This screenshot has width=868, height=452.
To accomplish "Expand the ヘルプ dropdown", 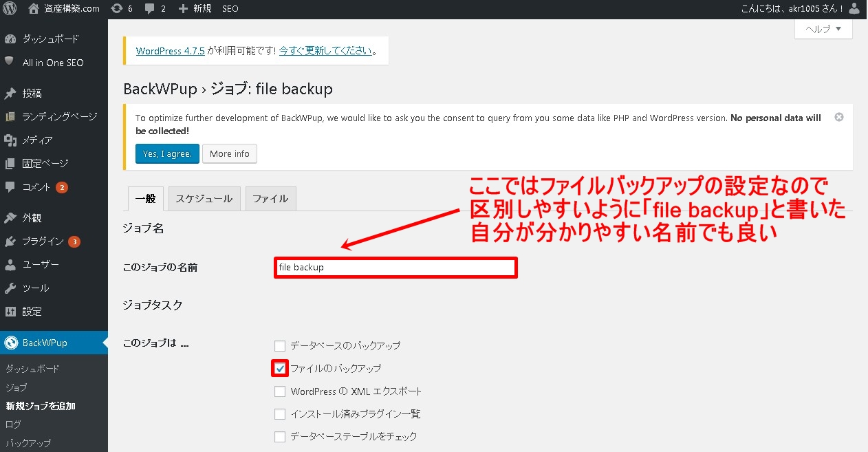I will [x=823, y=29].
